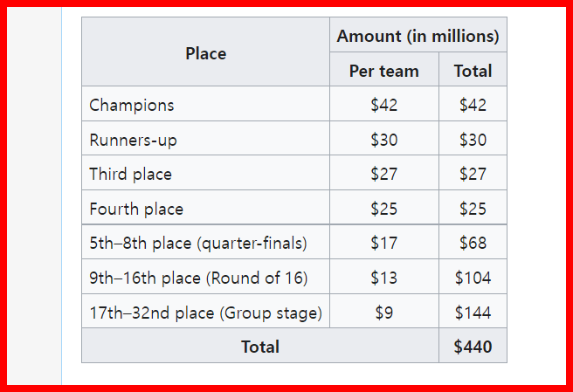Image resolution: width=573 pixels, height=392 pixels.
Task: Click the 9th–16th place (Round of 16) cell
Action: pos(198,278)
